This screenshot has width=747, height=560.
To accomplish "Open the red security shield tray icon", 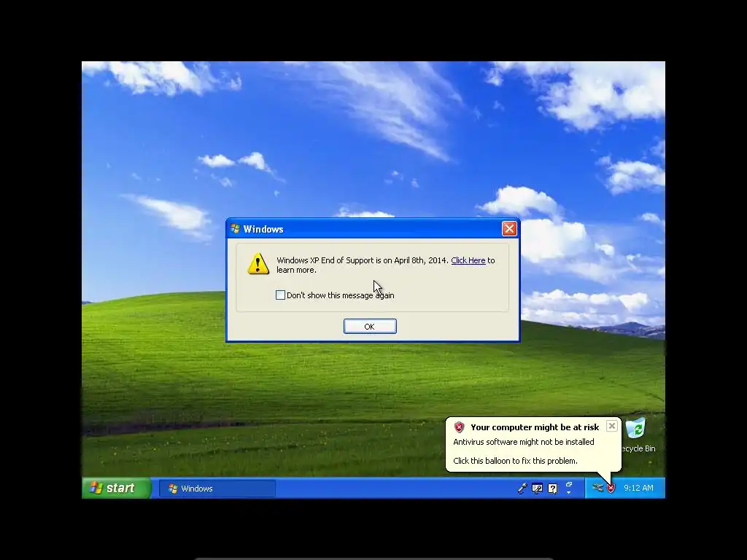I will (611, 488).
